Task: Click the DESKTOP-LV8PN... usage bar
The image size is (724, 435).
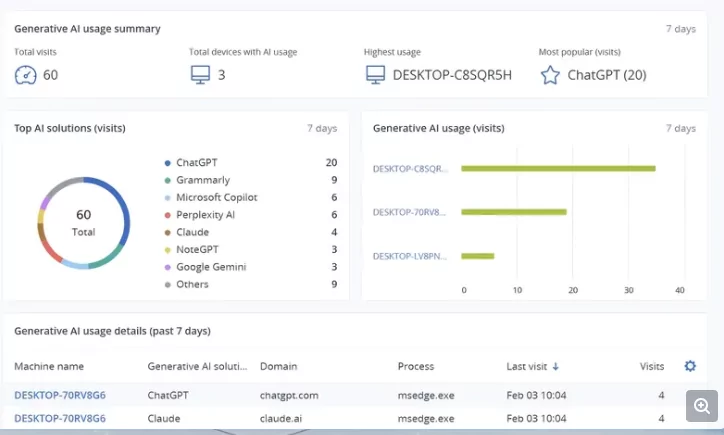Action: (x=478, y=256)
